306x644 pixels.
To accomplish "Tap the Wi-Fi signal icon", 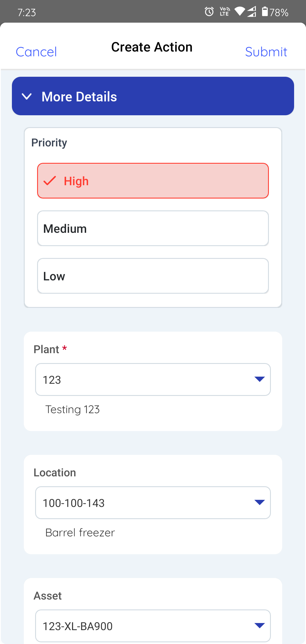I will coord(239,11).
